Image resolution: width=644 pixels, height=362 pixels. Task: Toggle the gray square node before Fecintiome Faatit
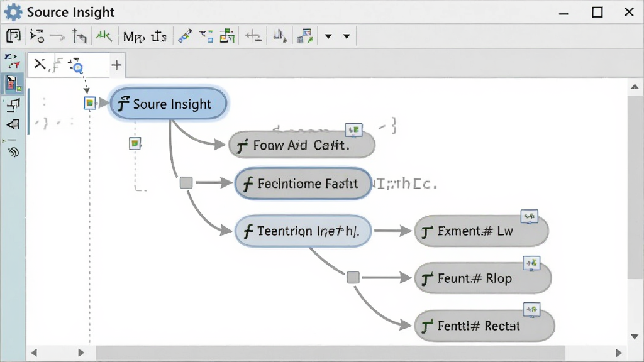pos(186,183)
